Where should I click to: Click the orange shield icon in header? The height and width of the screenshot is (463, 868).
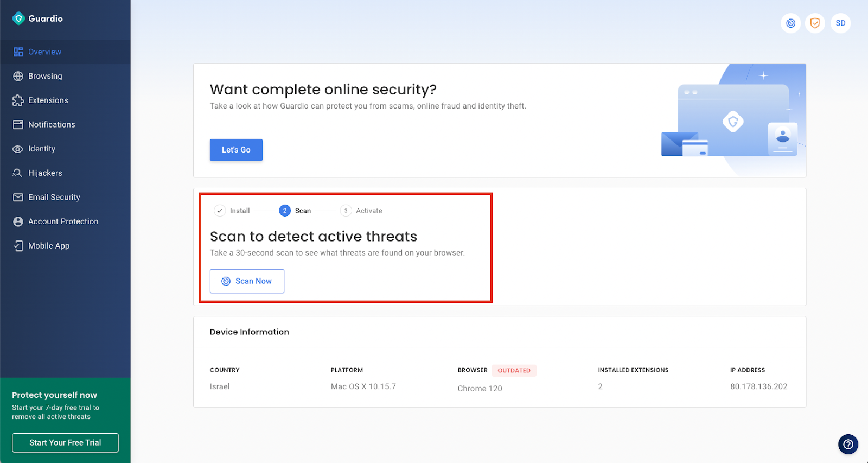815,23
